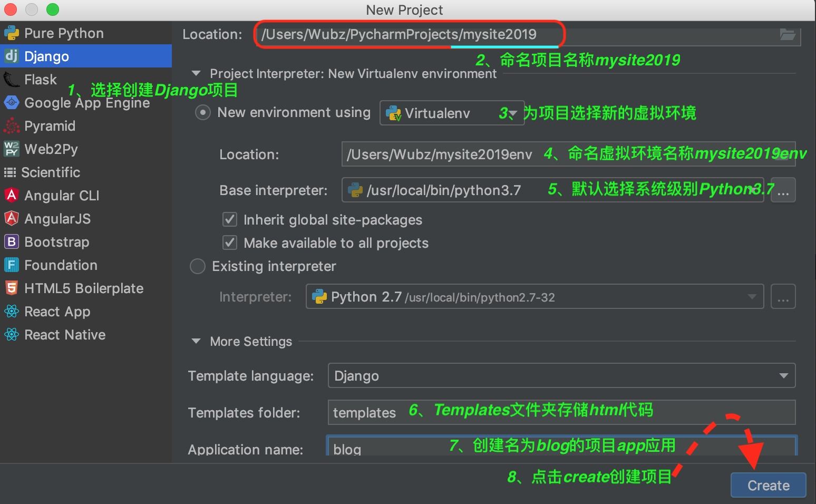
Task: Toggle Inherit global site-packages checkbox
Action: coord(230,219)
